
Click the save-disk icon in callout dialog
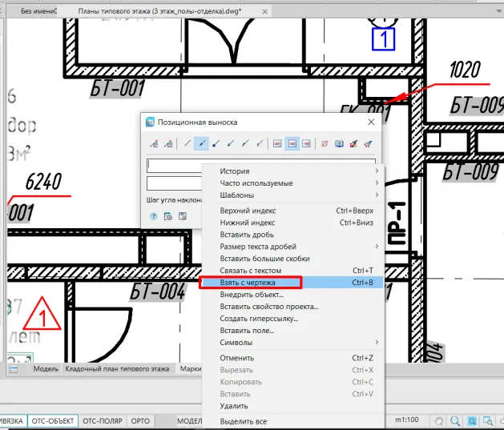(x=182, y=216)
